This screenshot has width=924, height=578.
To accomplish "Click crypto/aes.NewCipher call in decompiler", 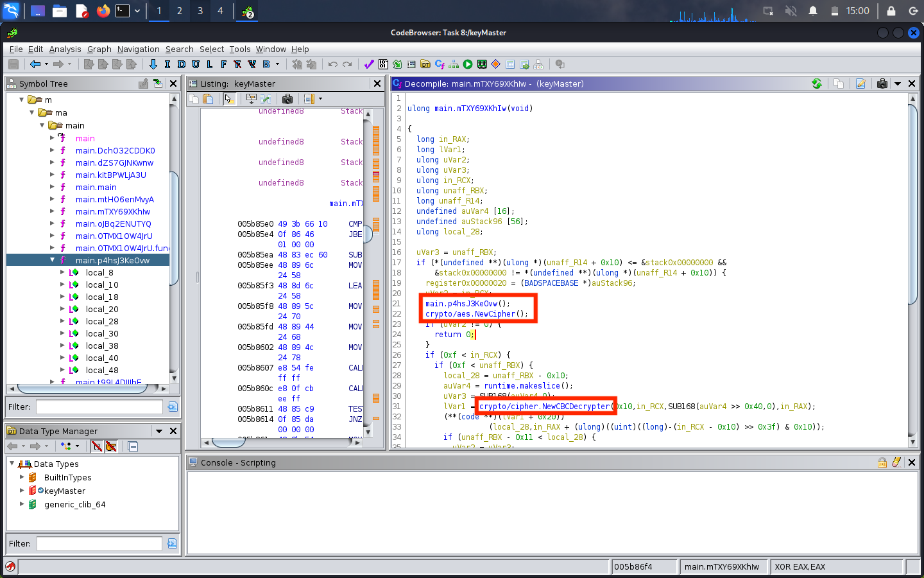I will tap(476, 314).
